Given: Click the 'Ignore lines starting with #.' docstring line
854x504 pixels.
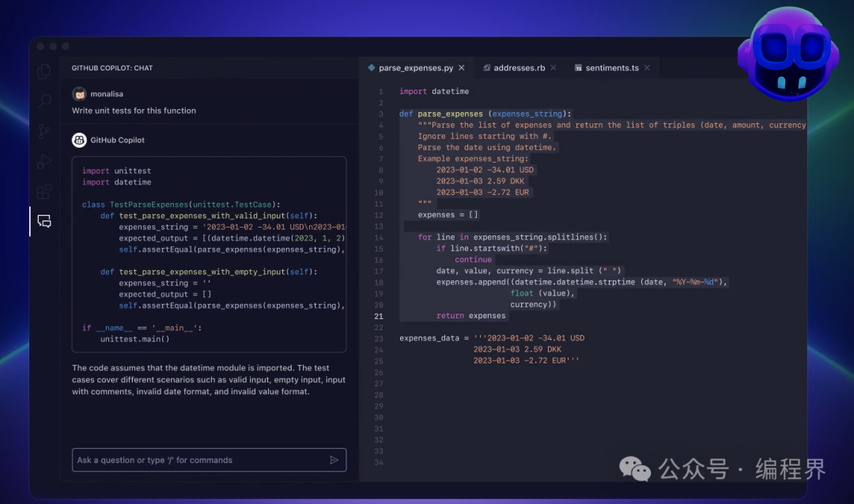Looking at the screenshot, I should click(485, 136).
